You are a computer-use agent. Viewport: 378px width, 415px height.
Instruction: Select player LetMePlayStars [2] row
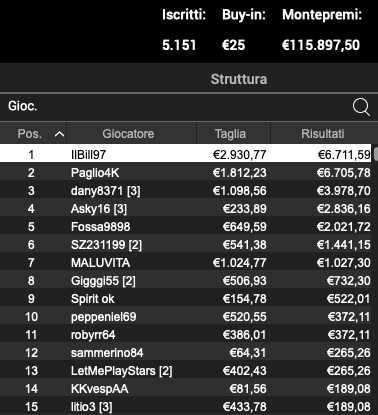(x=186, y=370)
